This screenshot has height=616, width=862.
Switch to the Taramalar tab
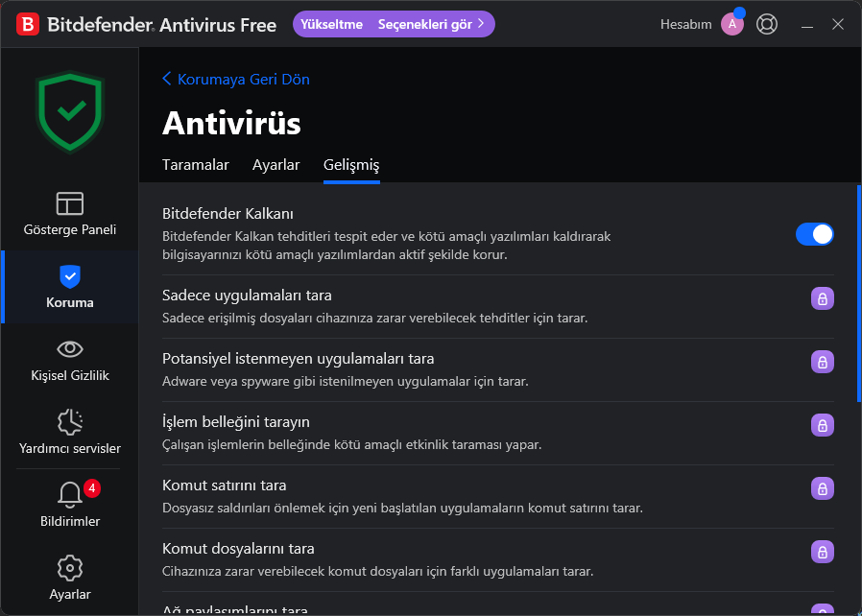(196, 165)
